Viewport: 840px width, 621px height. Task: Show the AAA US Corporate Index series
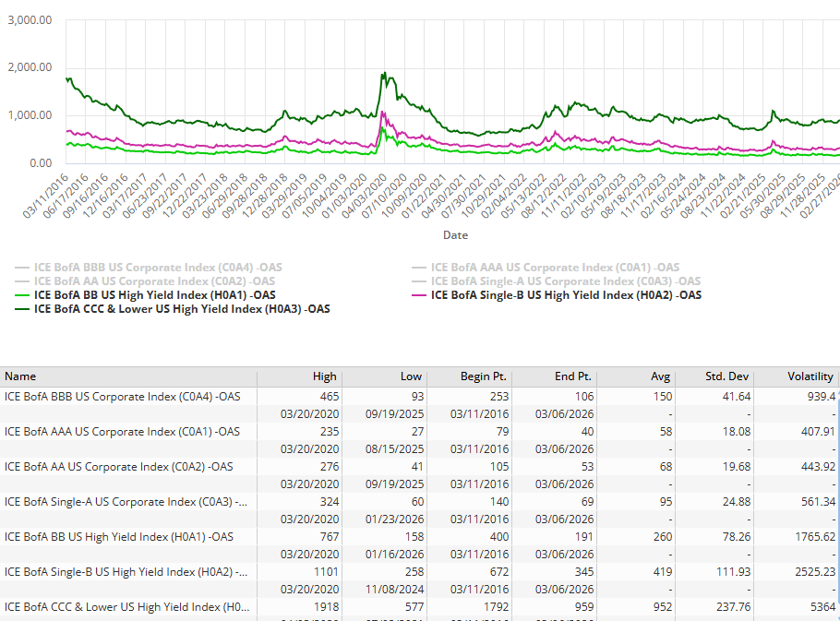click(x=552, y=267)
